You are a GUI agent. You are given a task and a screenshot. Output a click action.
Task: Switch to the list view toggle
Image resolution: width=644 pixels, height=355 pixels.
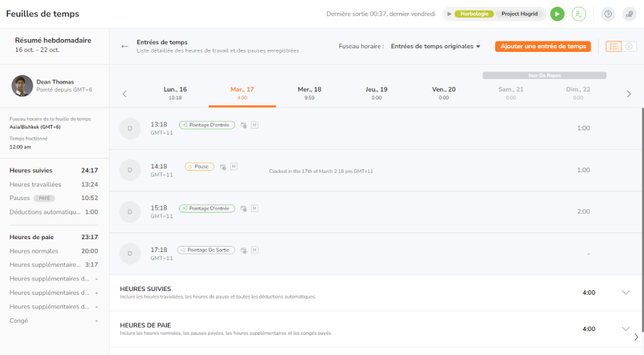point(614,47)
